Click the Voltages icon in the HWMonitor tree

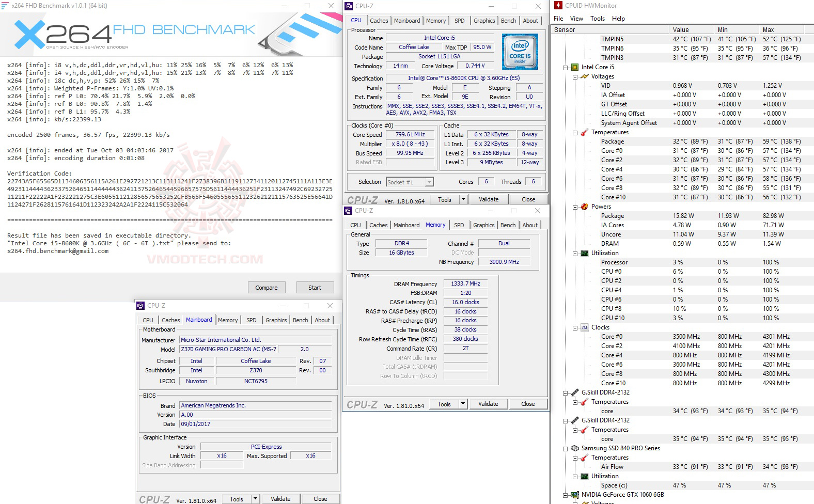coord(585,76)
